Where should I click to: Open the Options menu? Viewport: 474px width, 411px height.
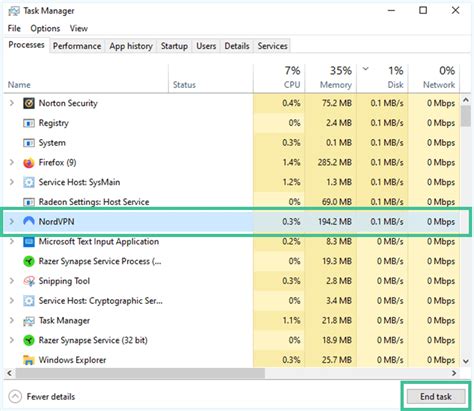point(45,28)
